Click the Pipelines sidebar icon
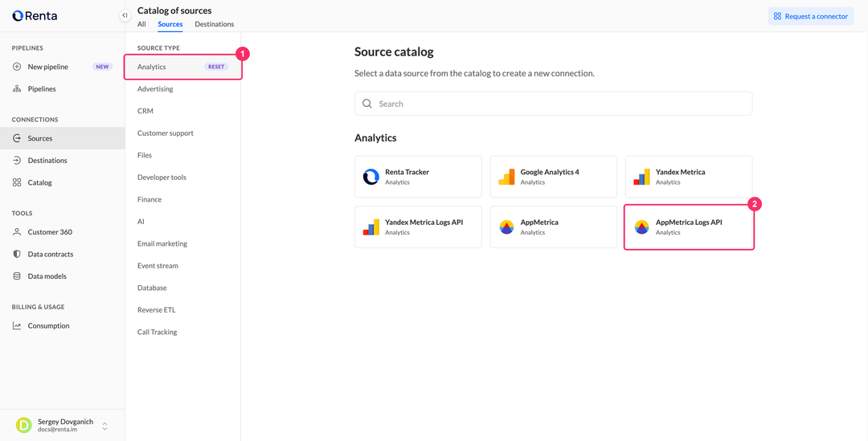This screenshot has width=868, height=441. [x=17, y=89]
